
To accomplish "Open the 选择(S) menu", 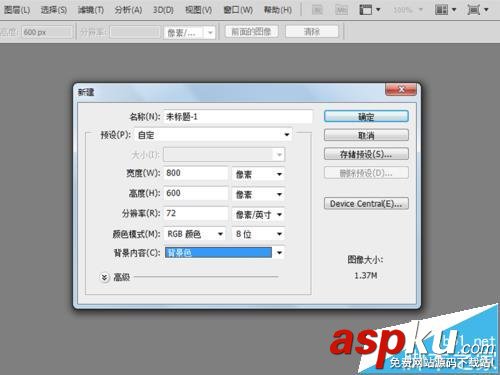I will [54, 10].
